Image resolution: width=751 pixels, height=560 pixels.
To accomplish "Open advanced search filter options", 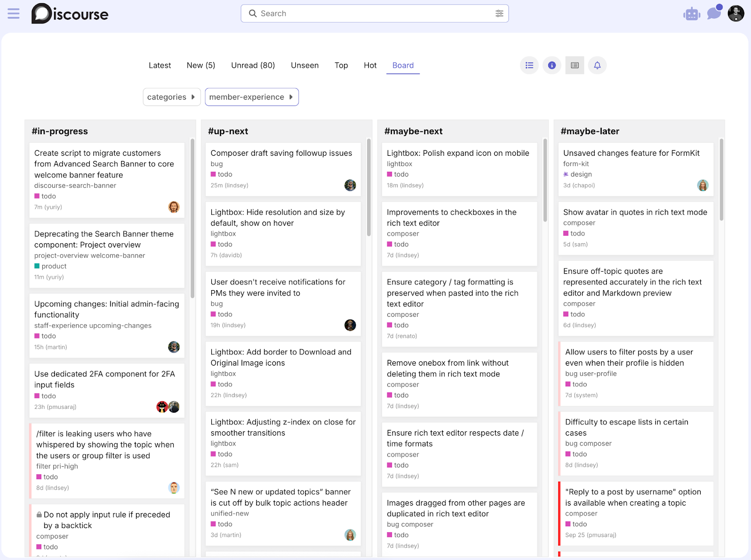I will (x=499, y=13).
